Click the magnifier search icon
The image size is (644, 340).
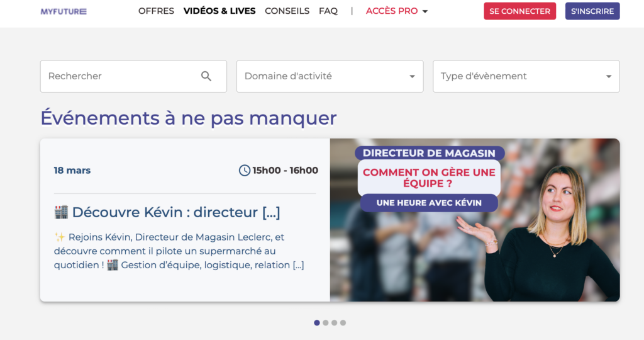point(206,76)
